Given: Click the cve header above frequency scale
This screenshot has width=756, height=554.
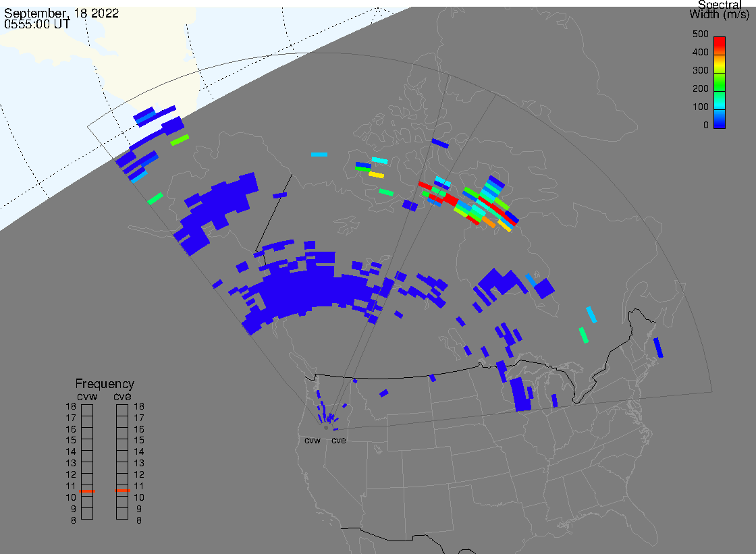Looking at the screenshot, I should pos(122,396).
